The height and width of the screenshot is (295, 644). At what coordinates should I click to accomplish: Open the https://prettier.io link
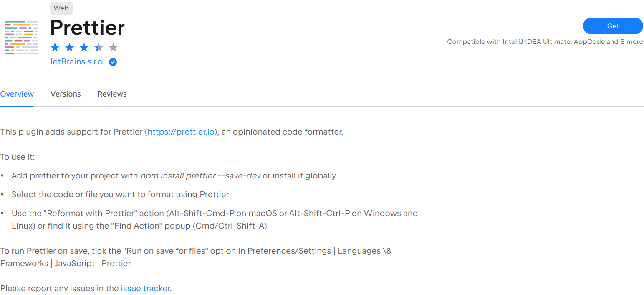click(181, 132)
